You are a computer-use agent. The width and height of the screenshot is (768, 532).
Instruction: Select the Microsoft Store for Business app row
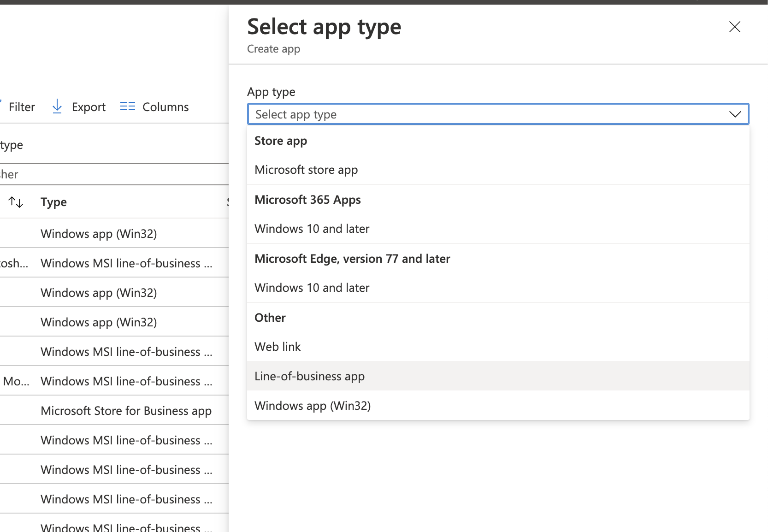(x=114, y=410)
